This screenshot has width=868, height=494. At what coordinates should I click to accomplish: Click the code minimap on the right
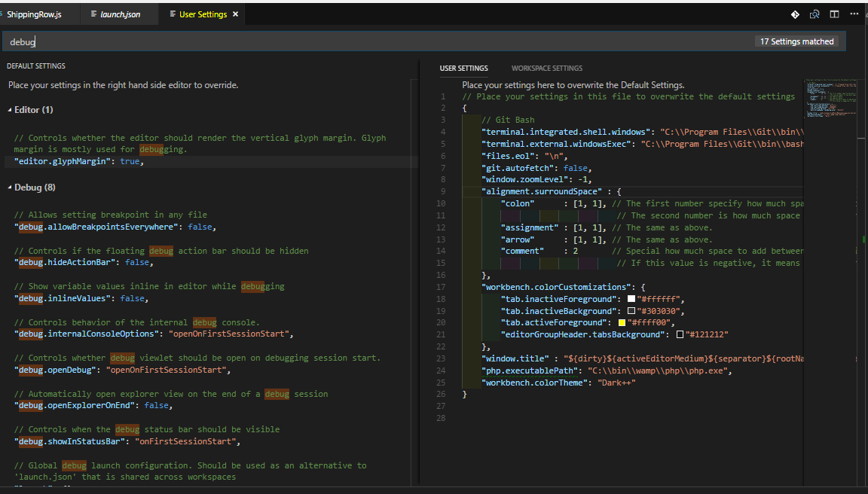tap(830, 98)
